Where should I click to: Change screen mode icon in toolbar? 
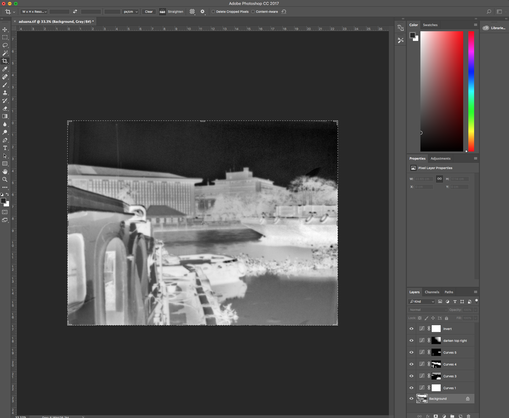coord(5,220)
